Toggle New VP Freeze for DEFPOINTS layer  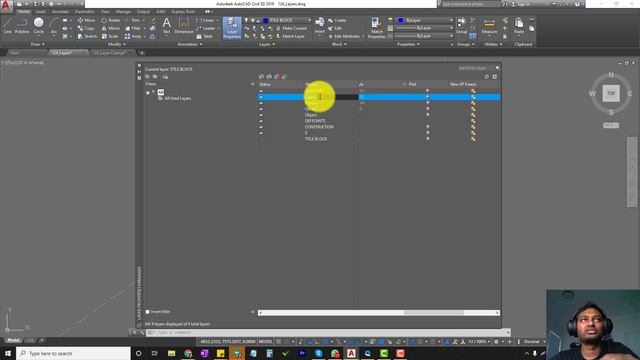(473, 121)
